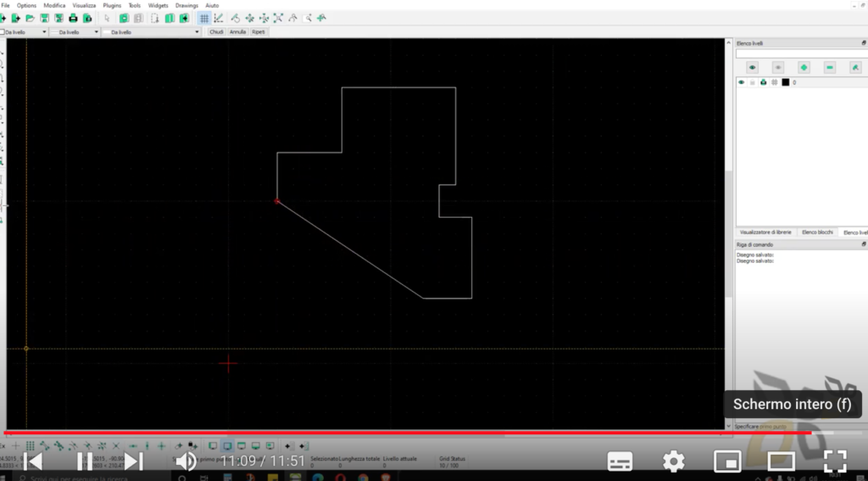Toggle video subtitles
868x481 pixels.
click(620, 461)
